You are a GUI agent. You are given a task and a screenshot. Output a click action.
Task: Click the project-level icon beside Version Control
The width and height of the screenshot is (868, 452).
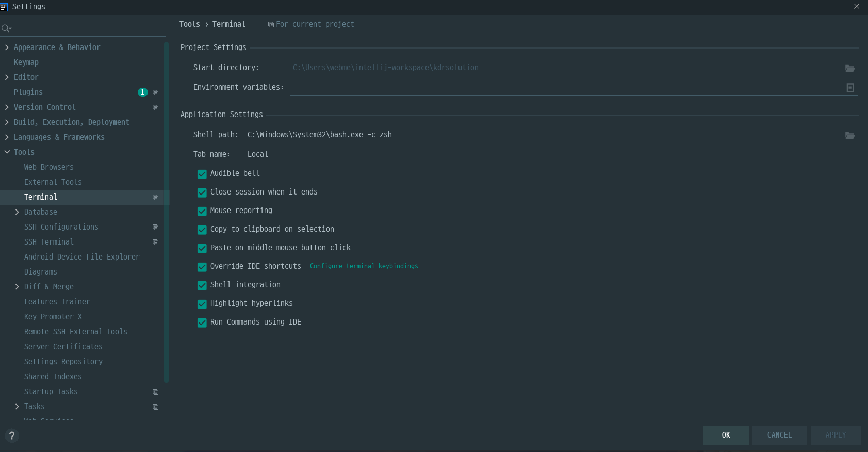pyautogui.click(x=155, y=108)
